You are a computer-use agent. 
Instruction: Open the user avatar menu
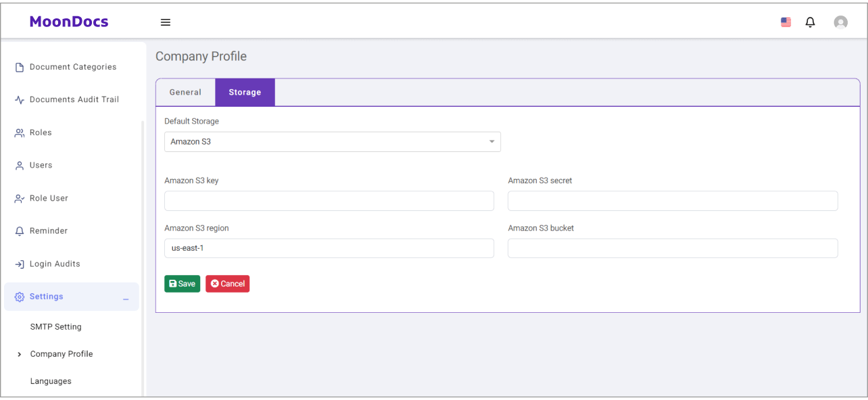[840, 22]
